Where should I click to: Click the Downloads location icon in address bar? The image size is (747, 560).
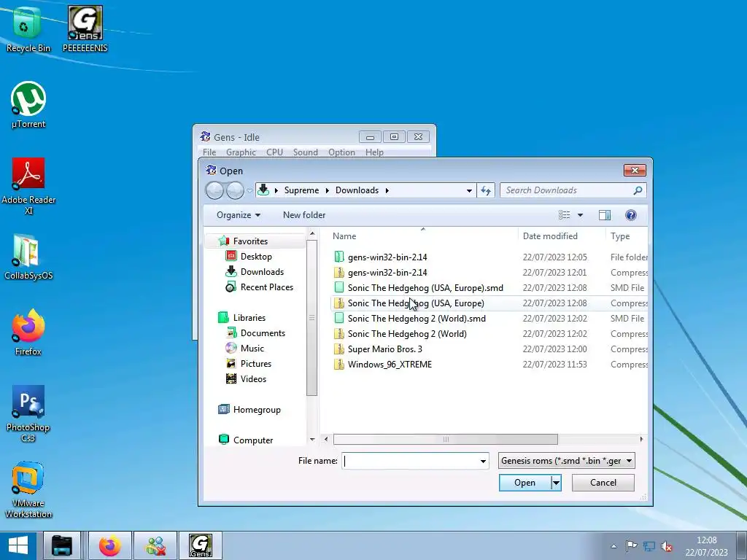[263, 190]
